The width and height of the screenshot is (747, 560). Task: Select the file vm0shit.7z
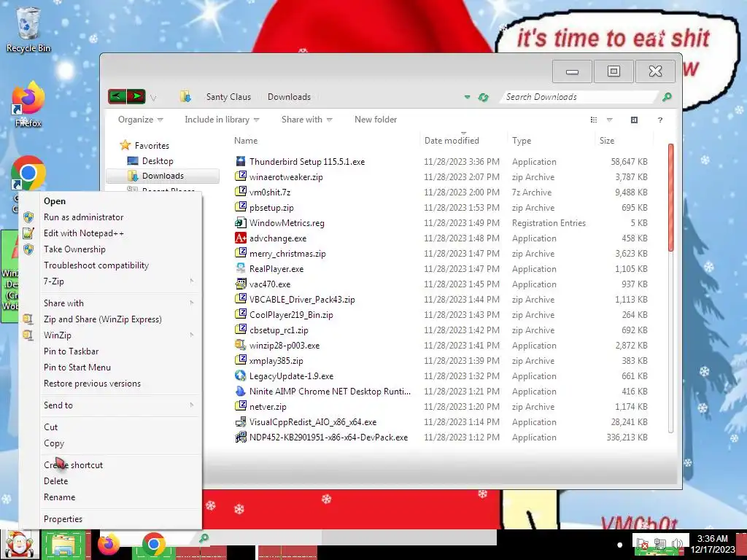click(x=270, y=192)
